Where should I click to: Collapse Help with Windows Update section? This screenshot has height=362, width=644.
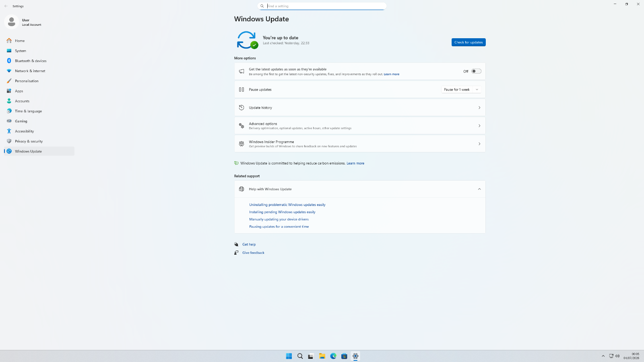(x=479, y=189)
